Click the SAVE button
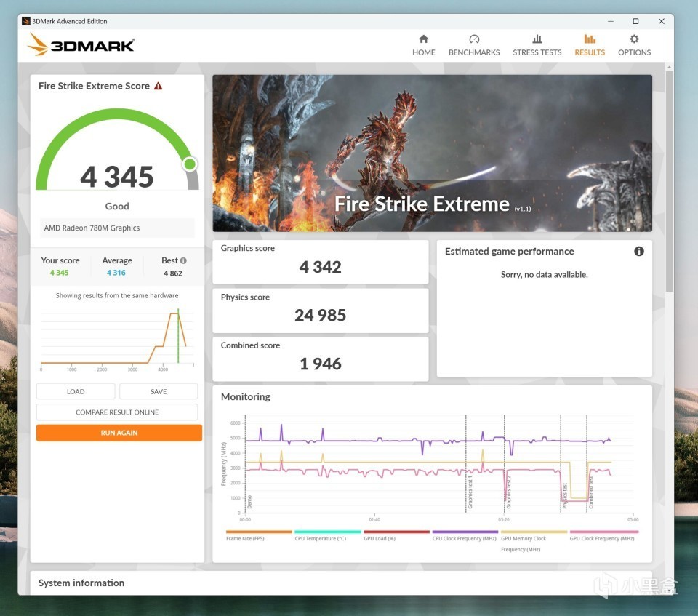 point(159,391)
